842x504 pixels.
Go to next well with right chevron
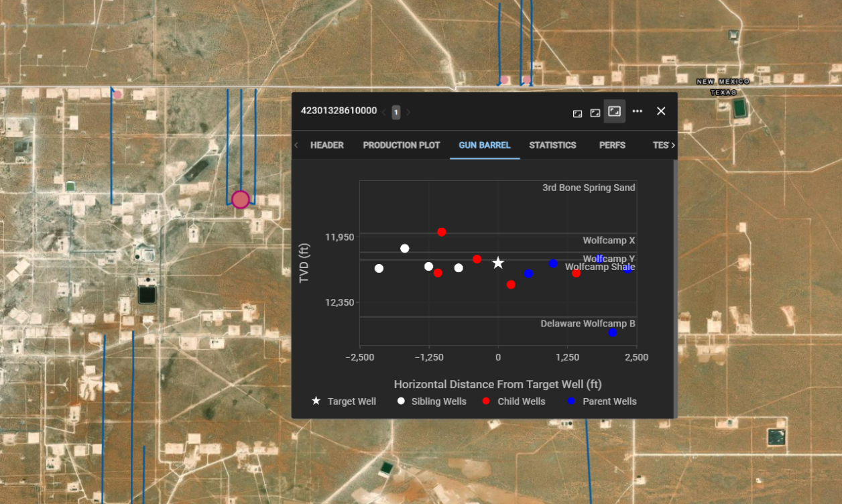point(408,112)
